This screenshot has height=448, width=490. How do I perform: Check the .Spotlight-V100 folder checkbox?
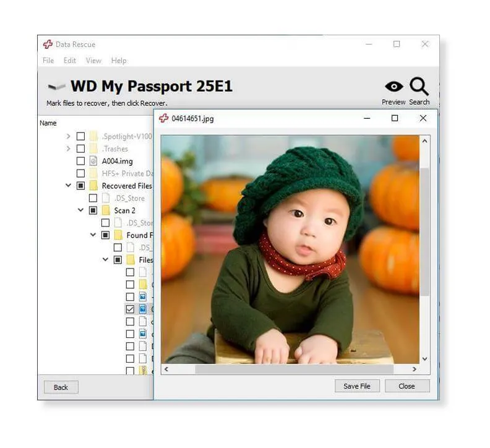80,136
